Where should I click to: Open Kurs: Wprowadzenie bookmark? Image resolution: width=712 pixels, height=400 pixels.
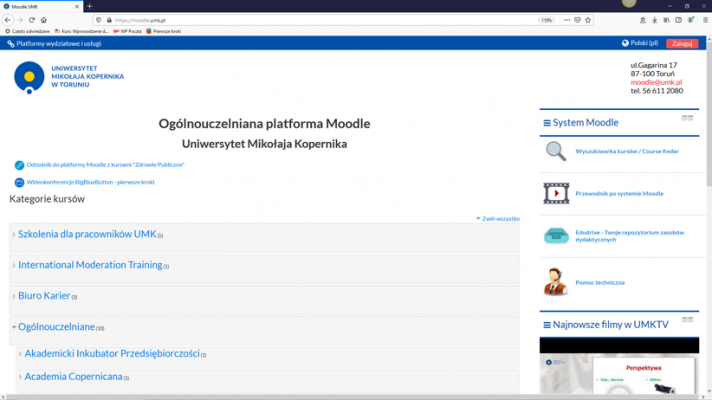82,31
